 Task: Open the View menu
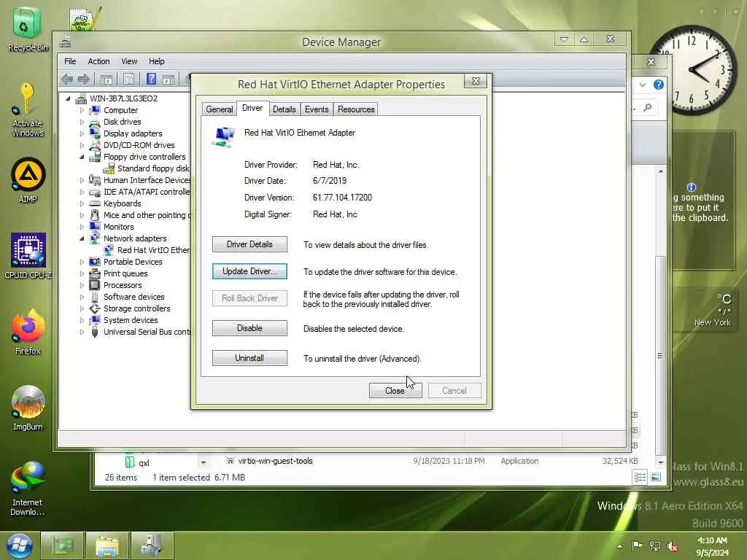(129, 61)
